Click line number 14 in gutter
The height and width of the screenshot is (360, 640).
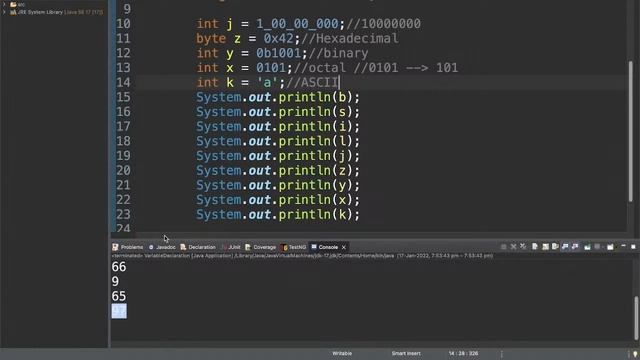[x=123, y=82]
